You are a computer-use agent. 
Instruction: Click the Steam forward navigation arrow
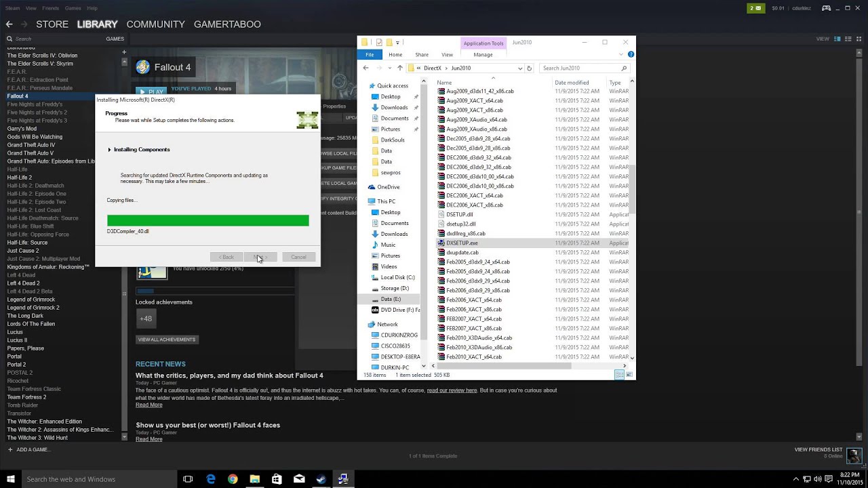tap(24, 24)
